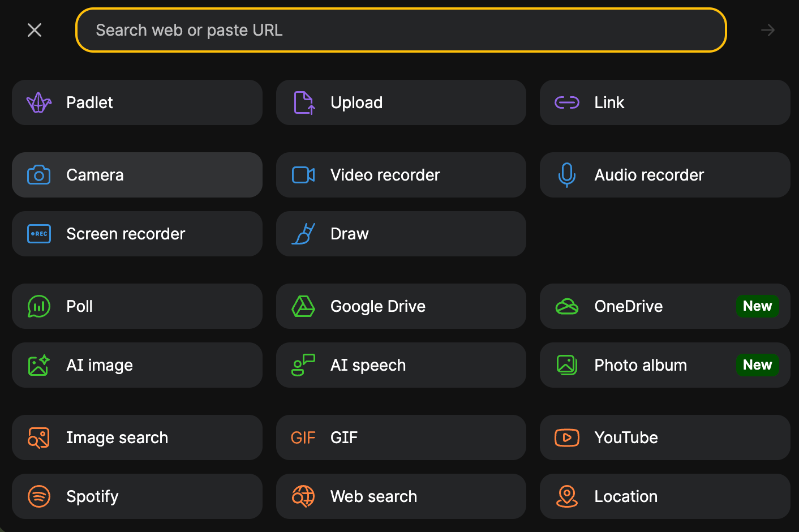Click the Audio recorder microphone icon
This screenshot has width=799, height=532.
tap(567, 175)
